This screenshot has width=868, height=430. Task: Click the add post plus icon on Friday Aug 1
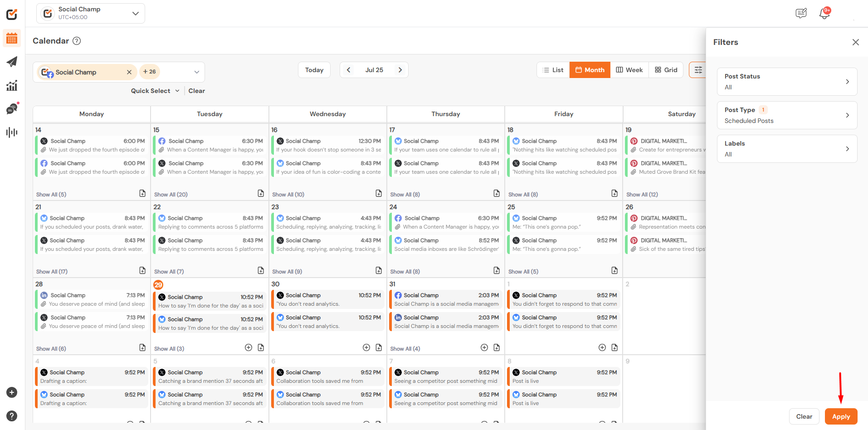(602, 347)
